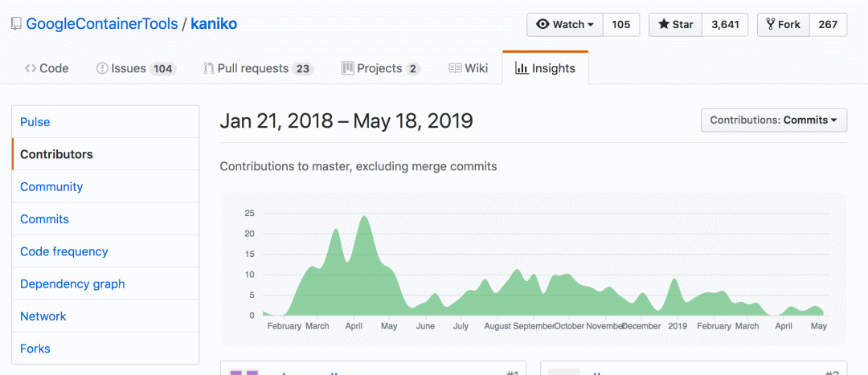
Task: Open the Watch dropdown button
Action: [565, 24]
